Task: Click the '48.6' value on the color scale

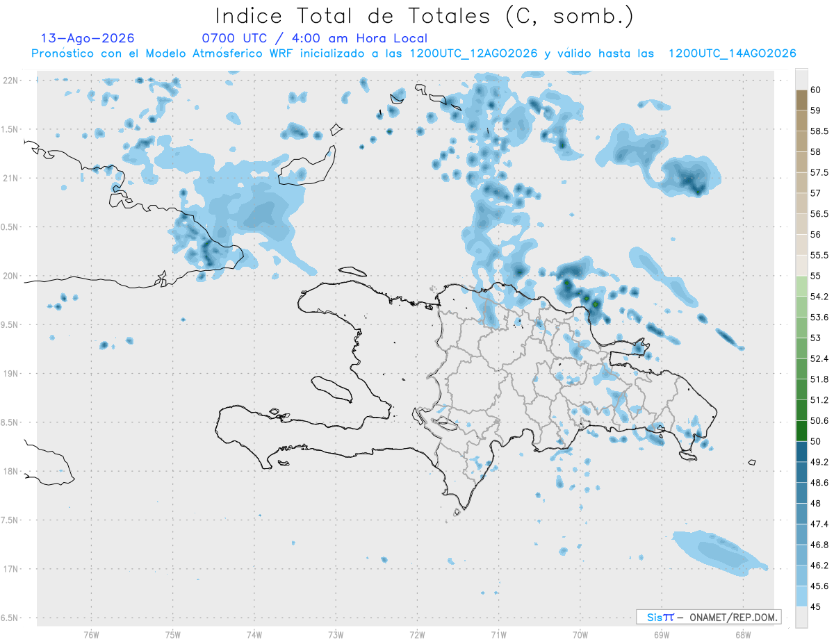Action: [819, 483]
